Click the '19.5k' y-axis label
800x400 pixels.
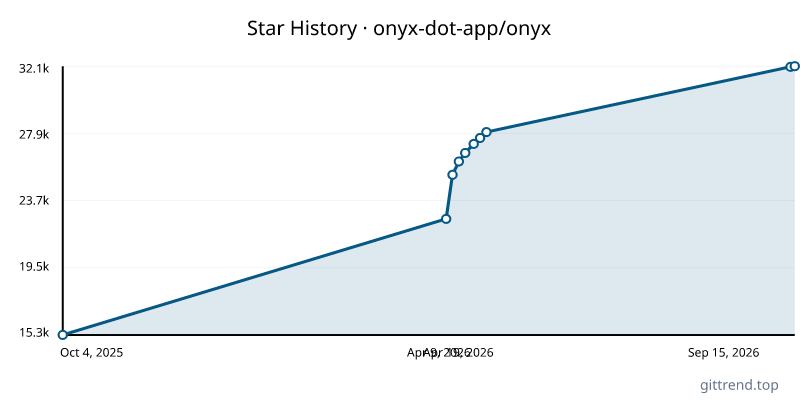tap(34, 267)
